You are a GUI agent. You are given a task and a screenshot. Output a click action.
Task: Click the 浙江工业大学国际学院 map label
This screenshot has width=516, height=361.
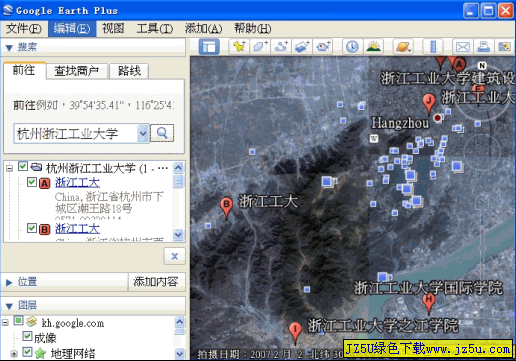click(x=428, y=288)
